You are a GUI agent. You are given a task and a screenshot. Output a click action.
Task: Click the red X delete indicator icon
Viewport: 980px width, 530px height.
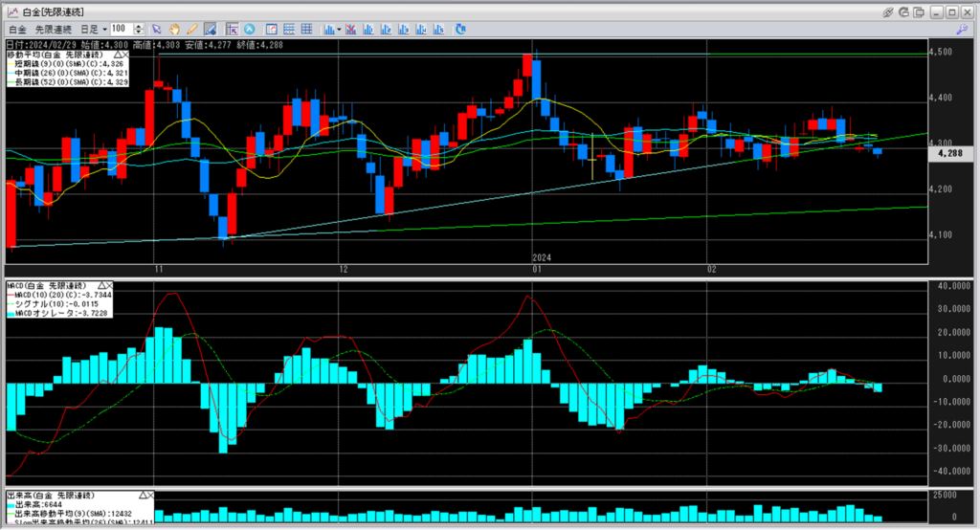(x=350, y=30)
